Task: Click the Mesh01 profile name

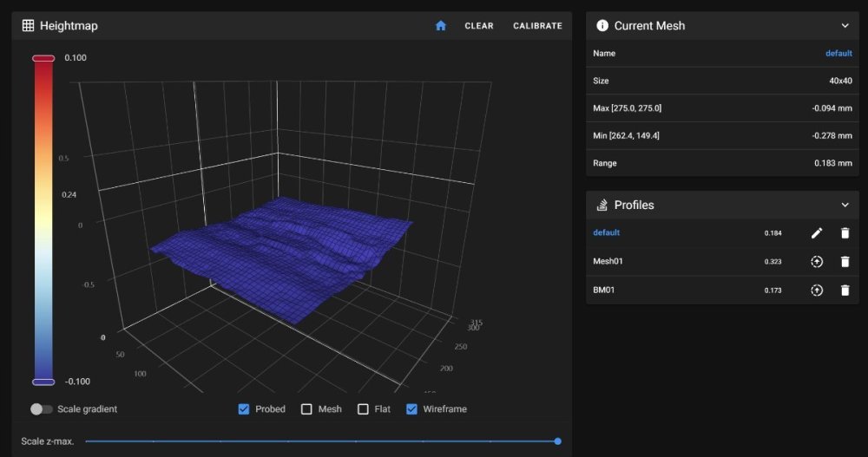Action: coord(608,261)
